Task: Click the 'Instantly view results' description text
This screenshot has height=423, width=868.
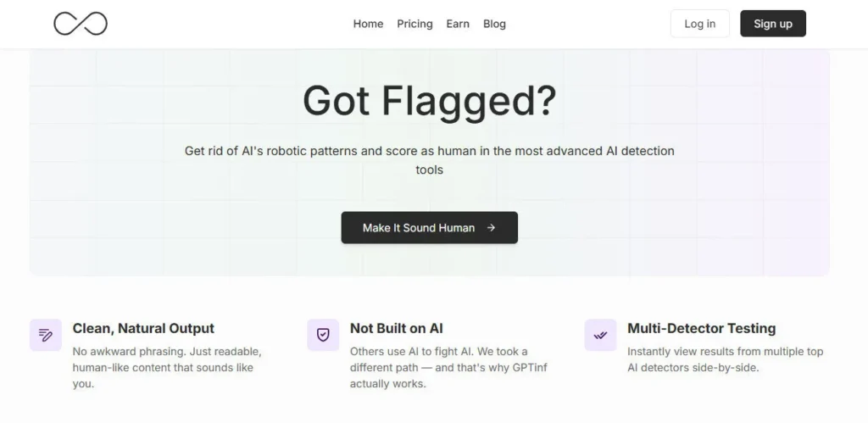Action: [x=725, y=359]
